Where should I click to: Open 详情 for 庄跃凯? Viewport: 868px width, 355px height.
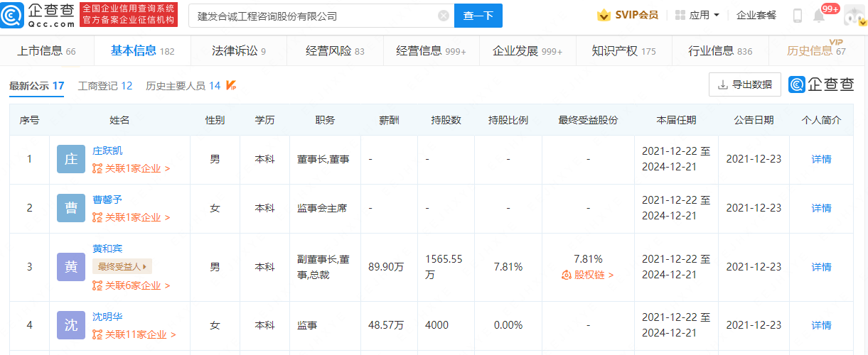(x=821, y=159)
